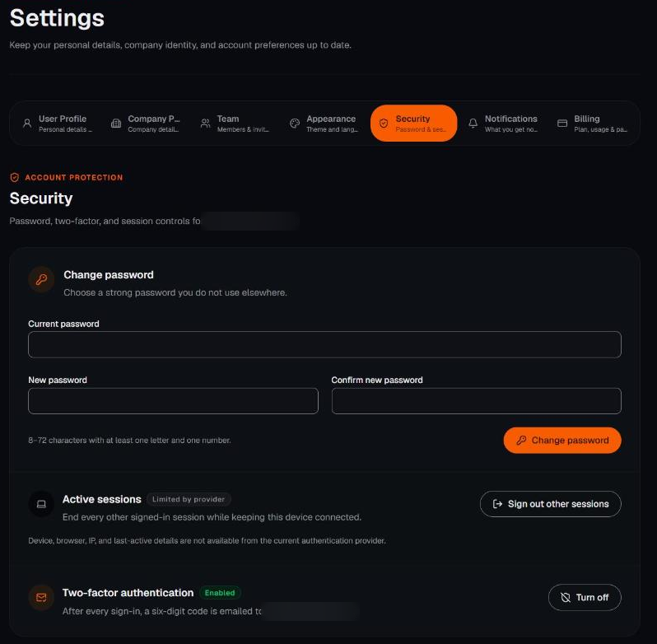Click the Security shield icon in tab

(x=384, y=124)
